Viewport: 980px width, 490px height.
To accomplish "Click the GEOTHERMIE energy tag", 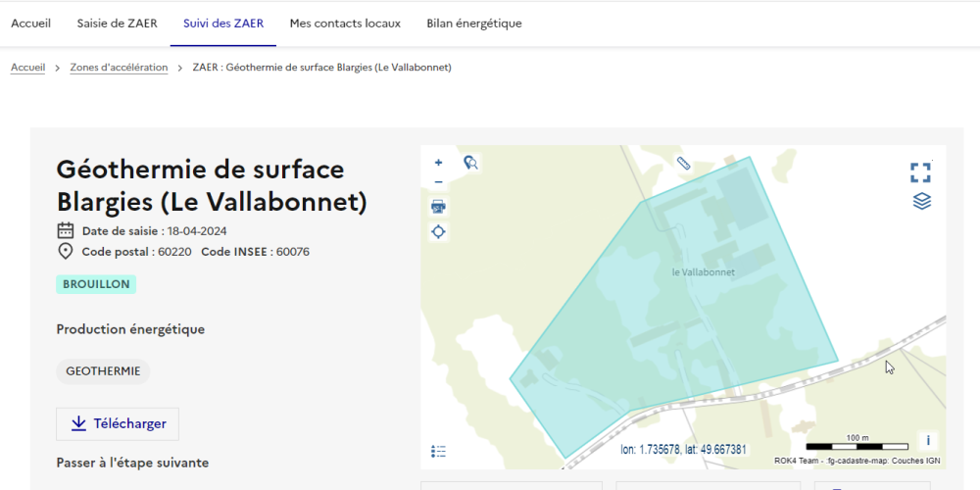I will [103, 371].
